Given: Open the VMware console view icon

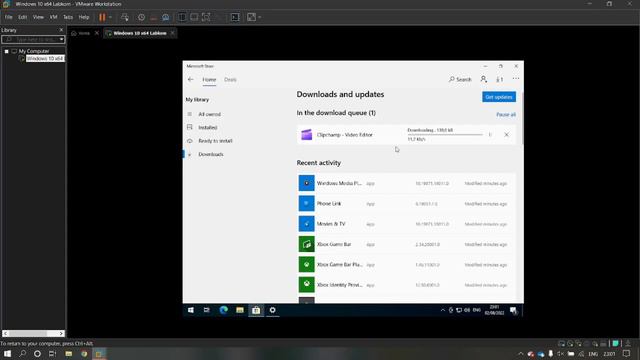Looking at the screenshot, I should pyautogui.click(x=235, y=17).
